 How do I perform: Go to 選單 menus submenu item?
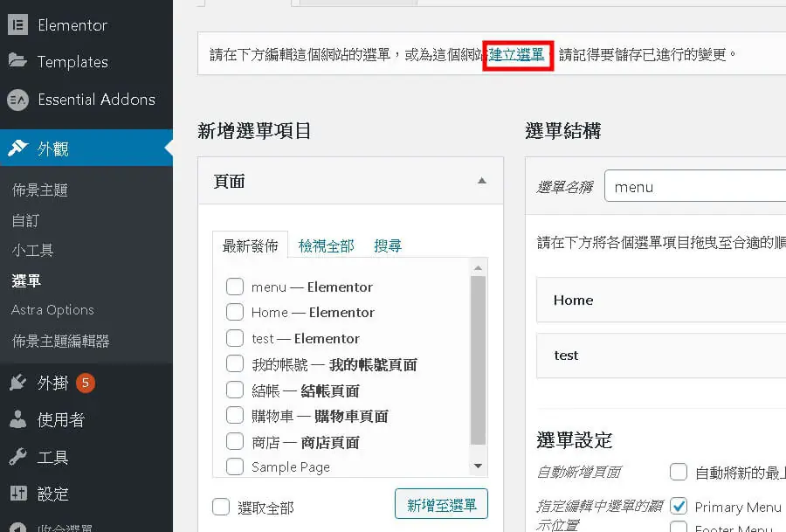coord(26,280)
